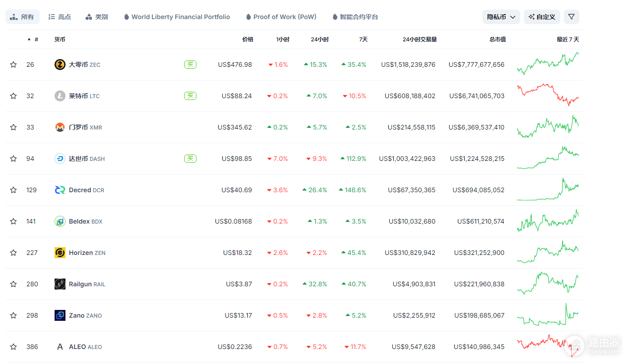
Task: Click the ALEO coin logo
Action: pyautogui.click(x=60, y=347)
